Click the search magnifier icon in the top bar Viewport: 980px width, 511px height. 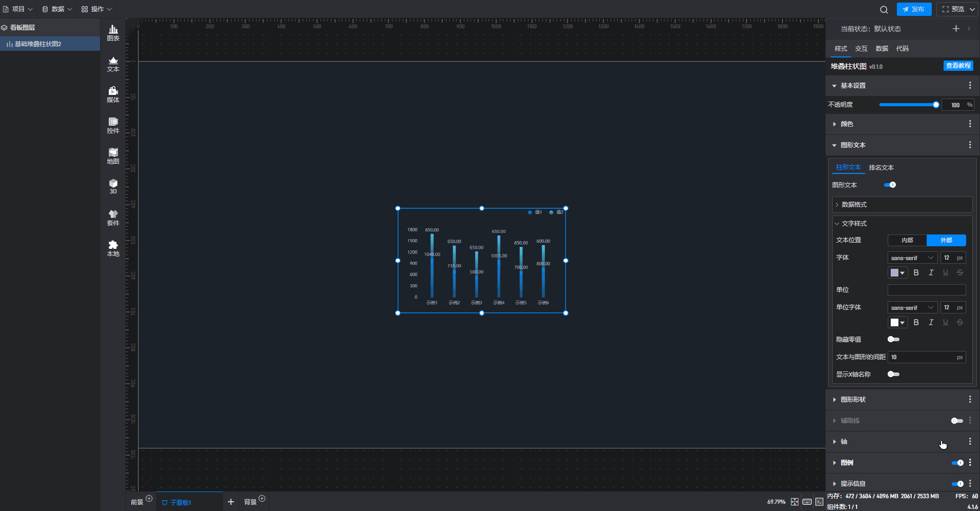coord(884,9)
